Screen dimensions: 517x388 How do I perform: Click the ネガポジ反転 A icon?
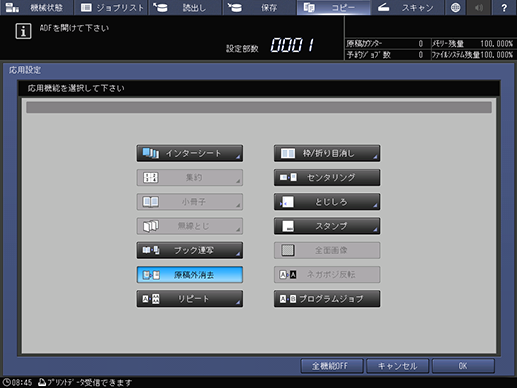point(288,275)
